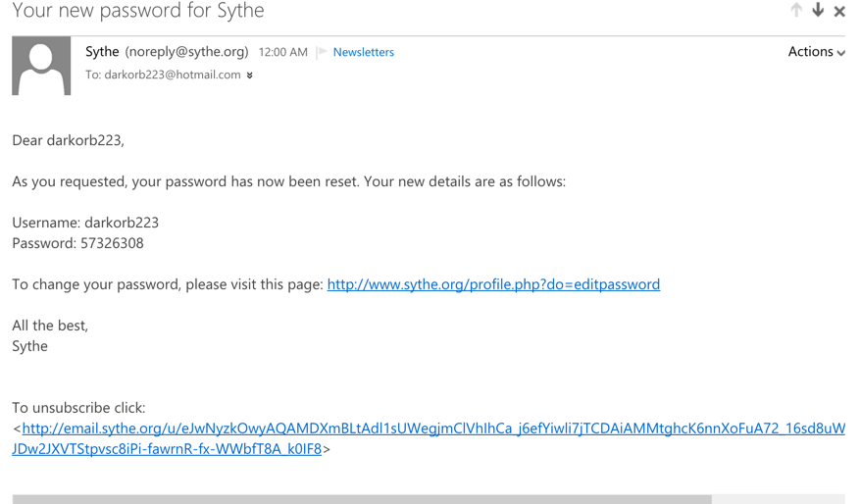Click the sender's gray avatar picture
Screen dimensions: 860x504
tap(41, 66)
